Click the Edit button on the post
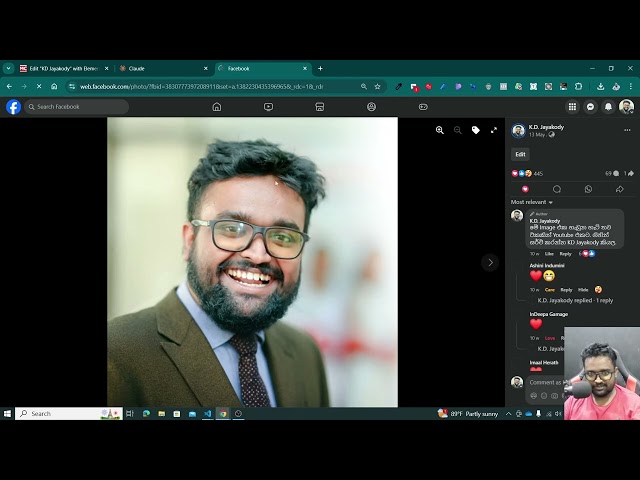640x480 pixels. [520, 154]
